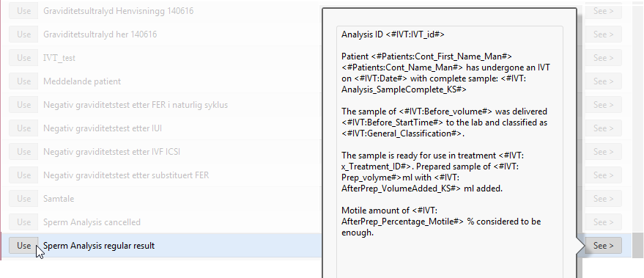
Task: Open See preview for Sperm Analysis regular result
Action: pyautogui.click(x=604, y=246)
